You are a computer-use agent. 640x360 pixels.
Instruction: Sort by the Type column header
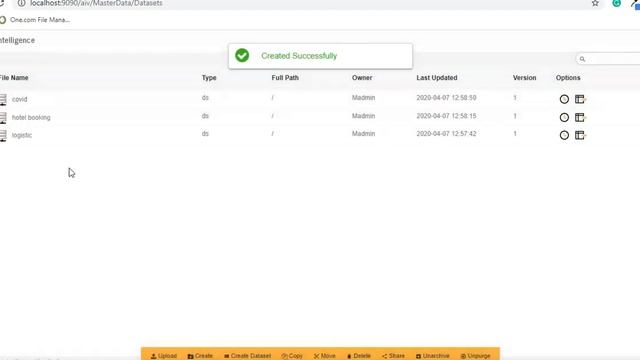(x=209, y=78)
